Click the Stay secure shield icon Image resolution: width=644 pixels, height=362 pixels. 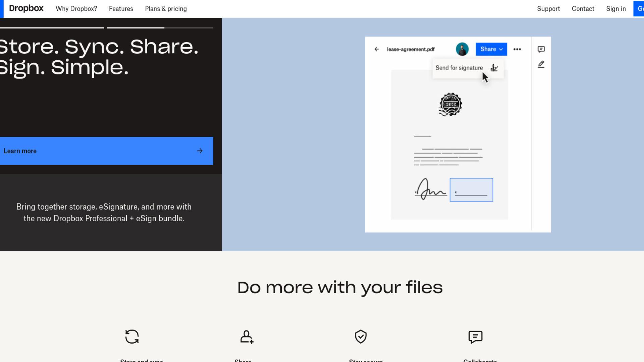[x=361, y=337]
